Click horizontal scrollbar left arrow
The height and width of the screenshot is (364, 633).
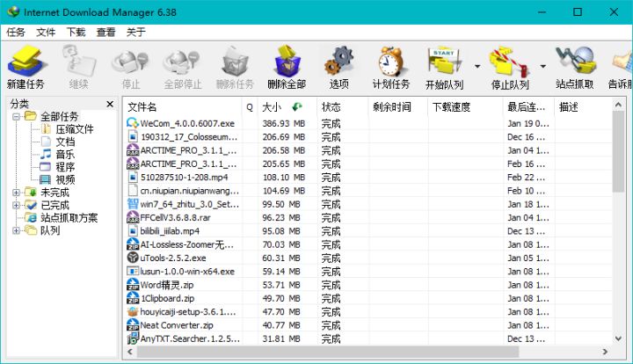click(x=130, y=352)
